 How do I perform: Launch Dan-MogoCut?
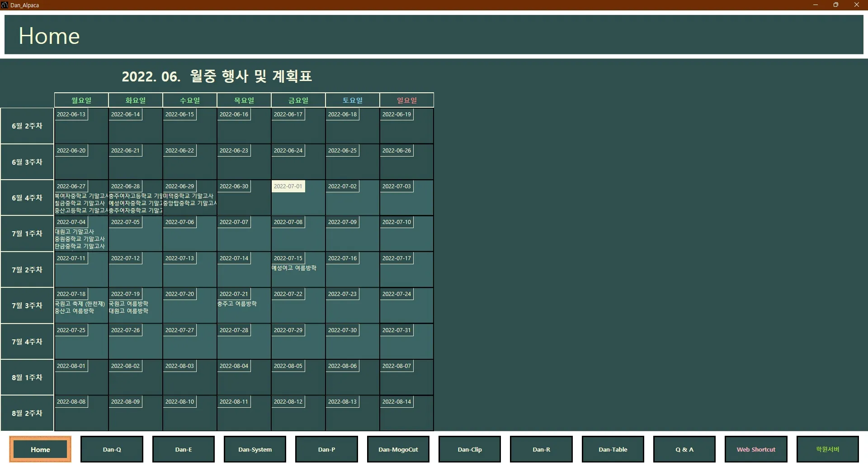tap(398, 449)
